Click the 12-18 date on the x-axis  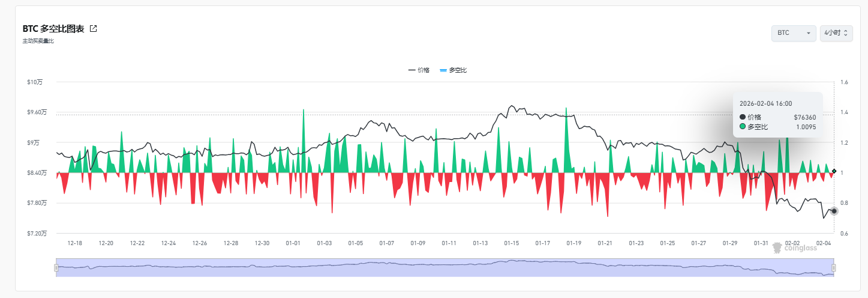click(x=75, y=243)
